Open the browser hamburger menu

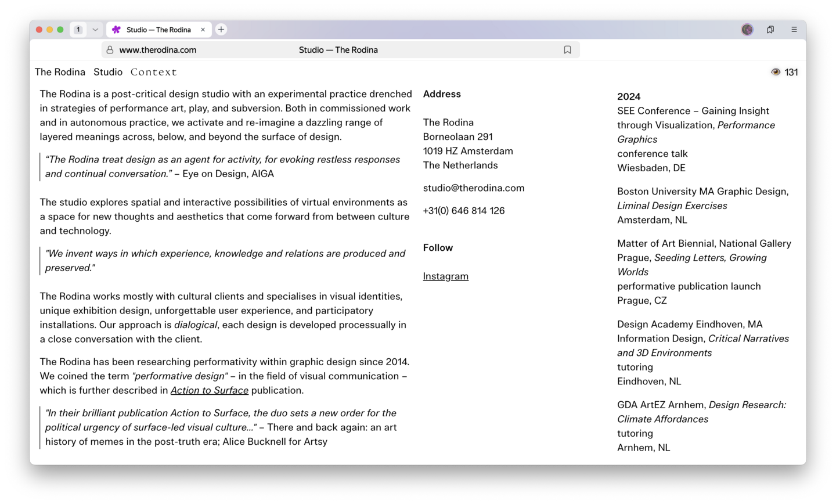(x=794, y=30)
